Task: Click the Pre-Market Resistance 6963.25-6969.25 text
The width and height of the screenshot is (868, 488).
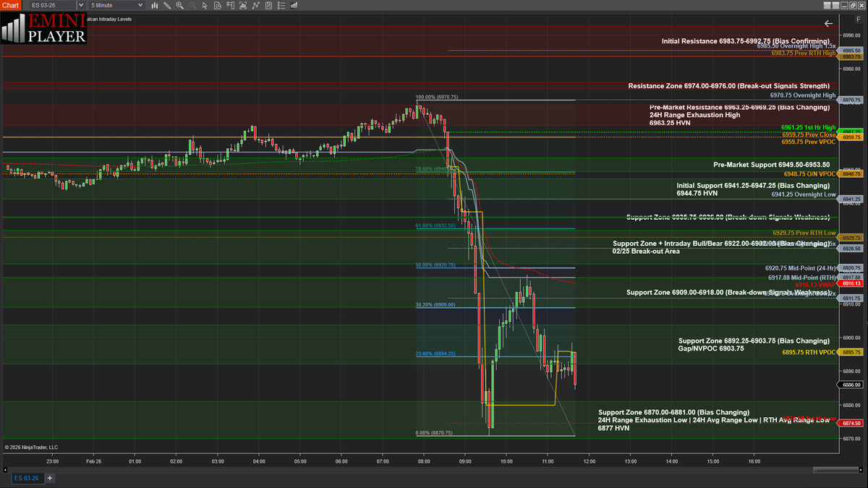Action: click(x=739, y=107)
